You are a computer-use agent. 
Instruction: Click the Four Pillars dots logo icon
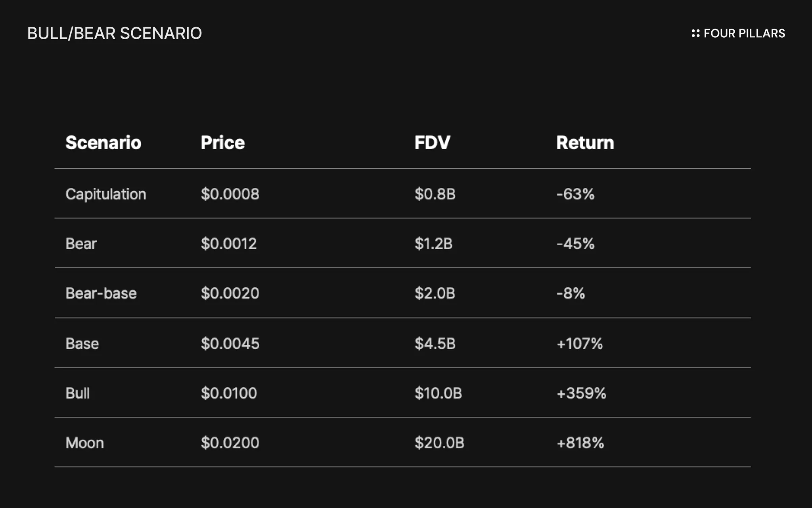(695, 33)
